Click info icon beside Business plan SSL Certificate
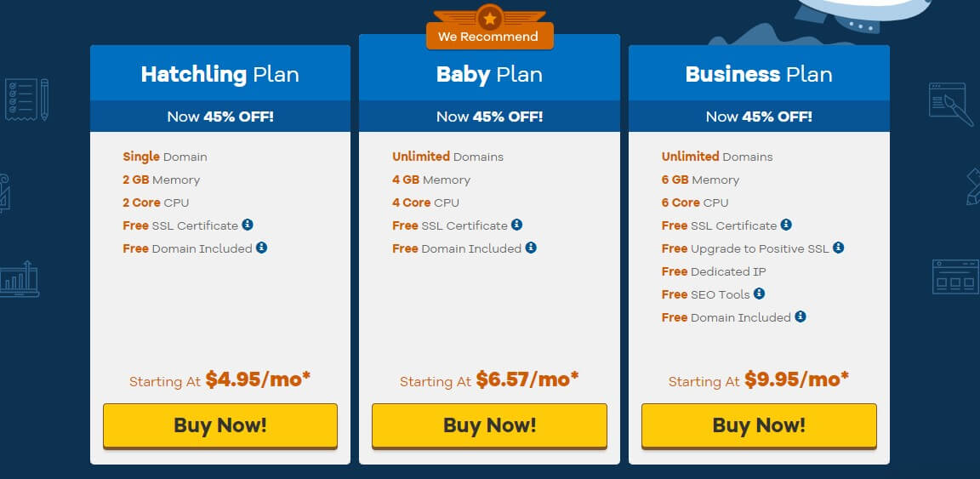 786,225
